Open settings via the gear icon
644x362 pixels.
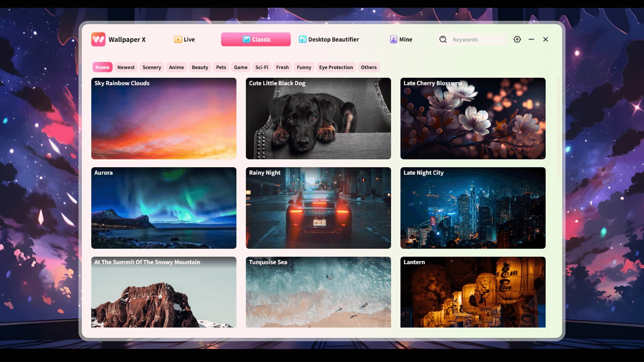(x=517, y=39)
